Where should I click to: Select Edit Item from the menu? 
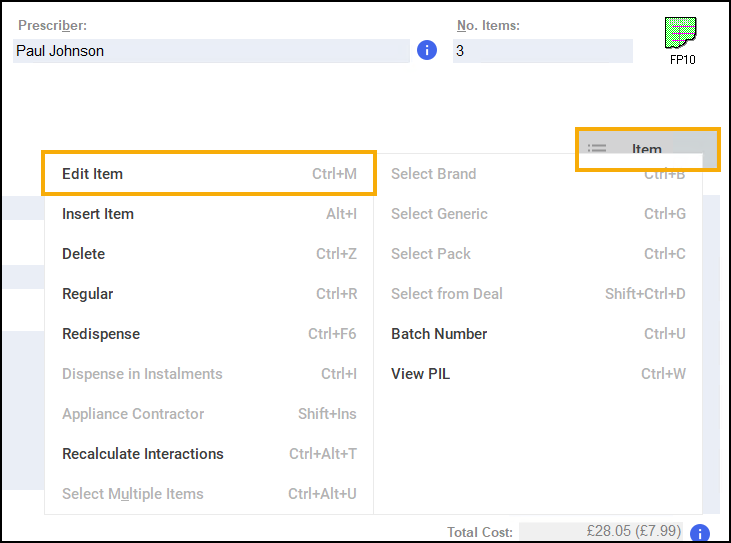coord(208,174)
